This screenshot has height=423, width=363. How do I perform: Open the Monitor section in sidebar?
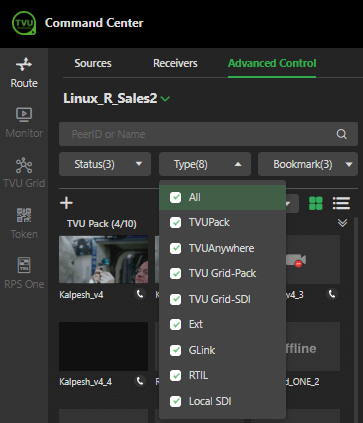(24, 123)
